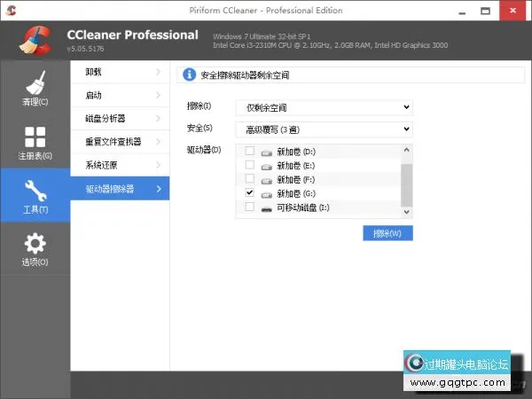Image resolution: width=532 pixels, height=399 pixels.
Task: Click the chevron on the 系统还原 menu row
Action: (x=158, y=165)
